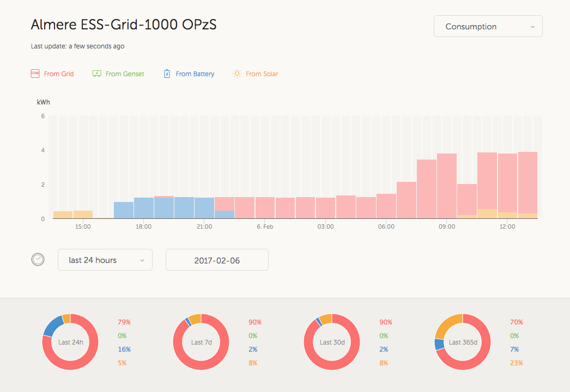Screen dimensions: 570x392
Task: Click the From Genset generator icon
Action: click(x=96, y=73)
